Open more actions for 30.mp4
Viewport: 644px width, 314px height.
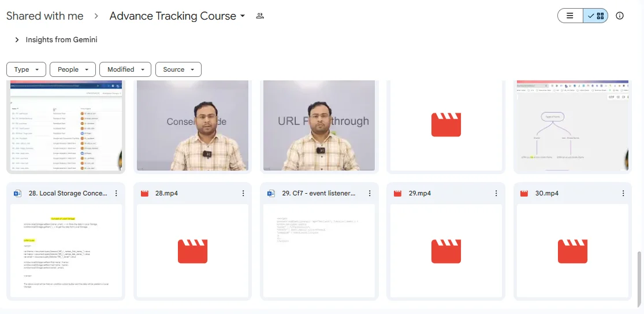623,193
